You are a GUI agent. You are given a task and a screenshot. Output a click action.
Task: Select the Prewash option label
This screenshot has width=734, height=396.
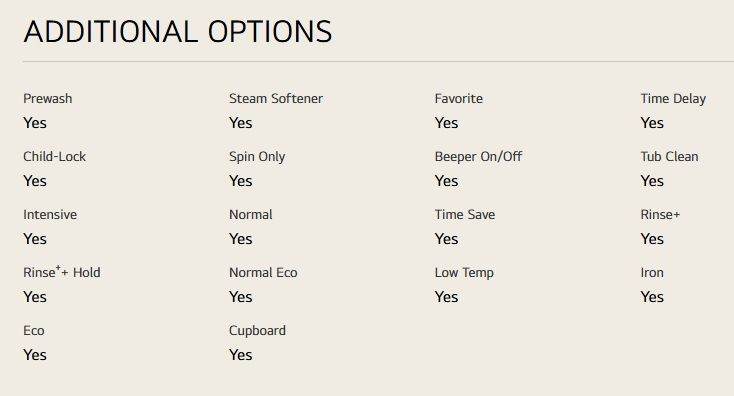tap(48, 98)
